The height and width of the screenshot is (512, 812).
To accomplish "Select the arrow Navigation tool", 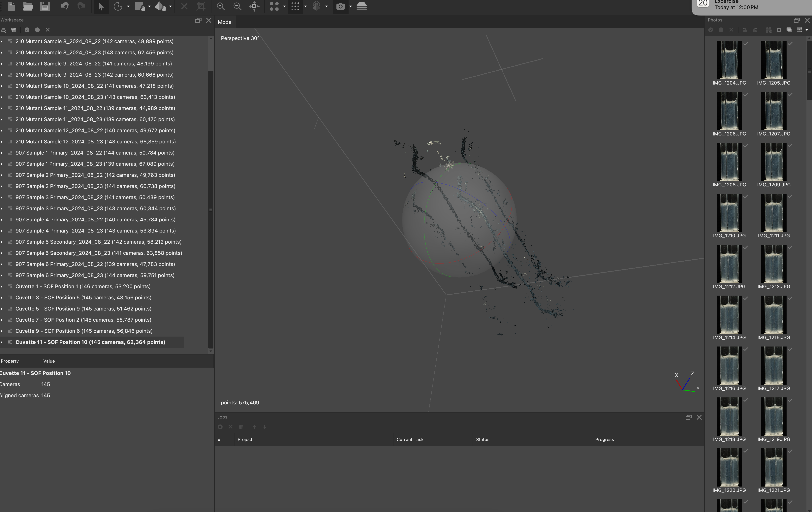I will coord(101,6).
